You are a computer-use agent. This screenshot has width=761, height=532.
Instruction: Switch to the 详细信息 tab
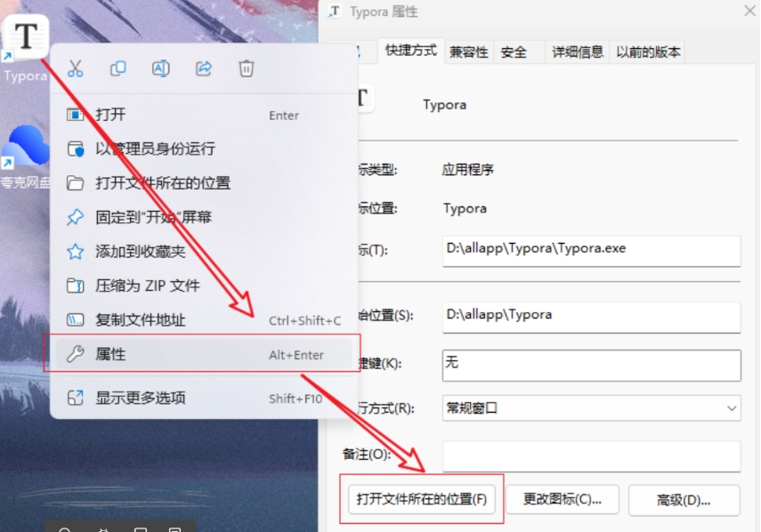577,52
